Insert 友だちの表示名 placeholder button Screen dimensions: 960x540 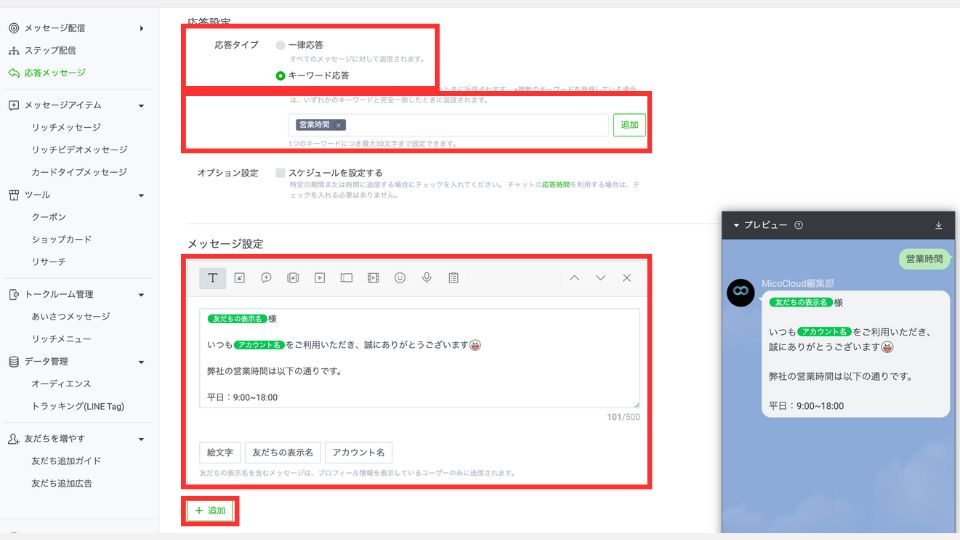tap(282, 452)
